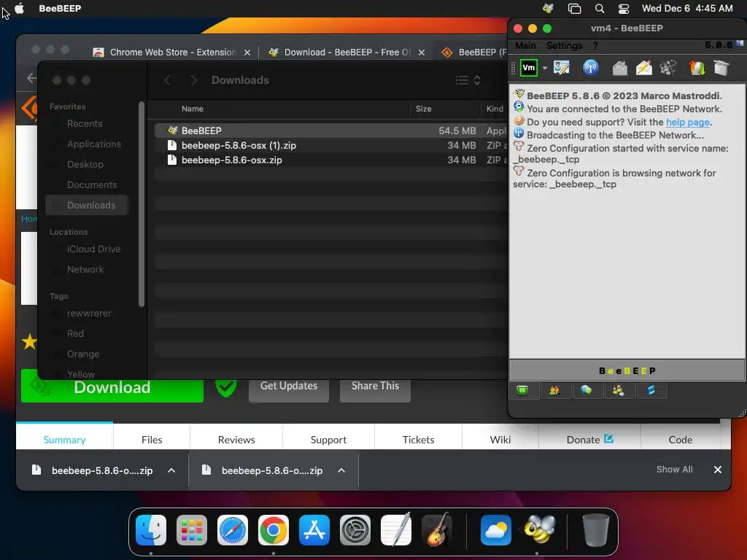Open the edit profile icon in BeeBEEP toolbar

click(x=562, y=68)
